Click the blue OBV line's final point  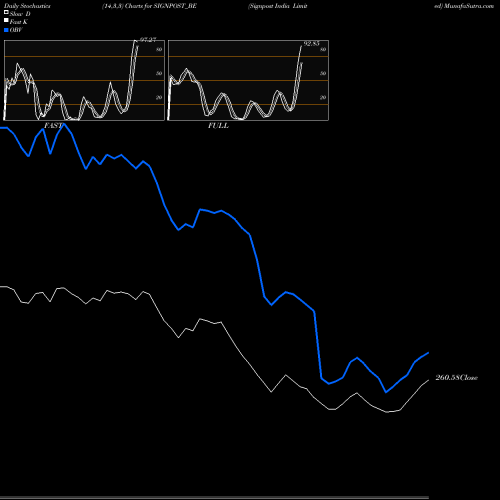click(x=428, y=353)
